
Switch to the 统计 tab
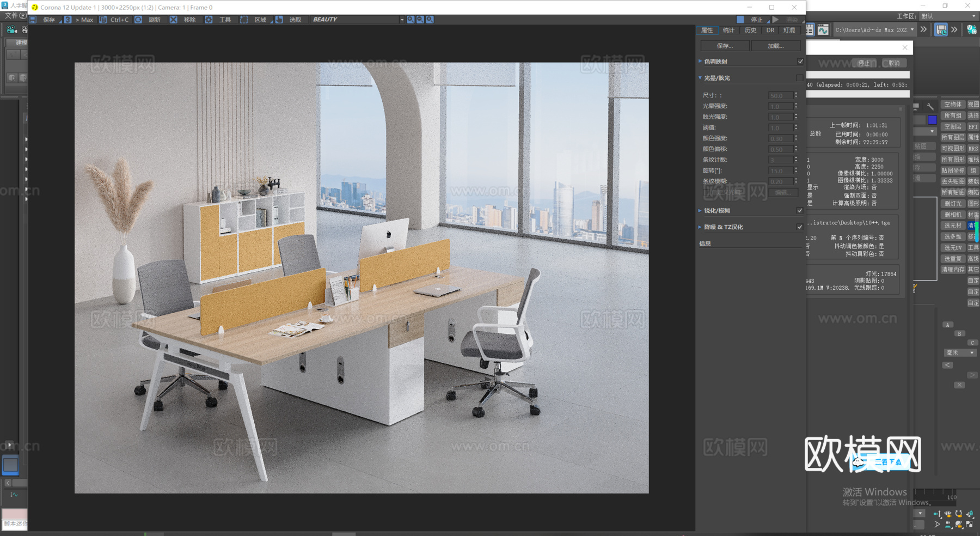[x=728, y=31]
